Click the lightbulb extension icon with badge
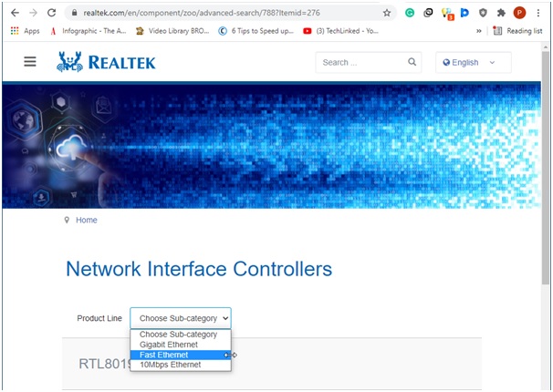The height and width of the screenshot is (392, 553). coord(447,14)
